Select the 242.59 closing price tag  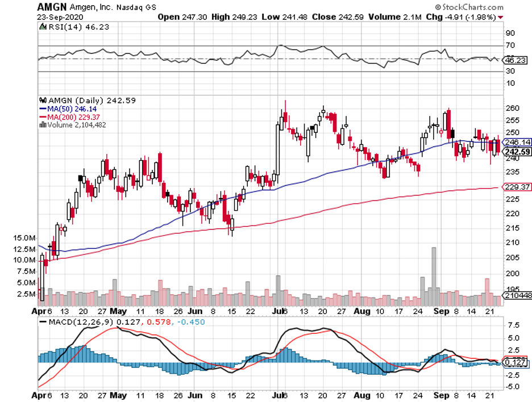tap(517, 152)
